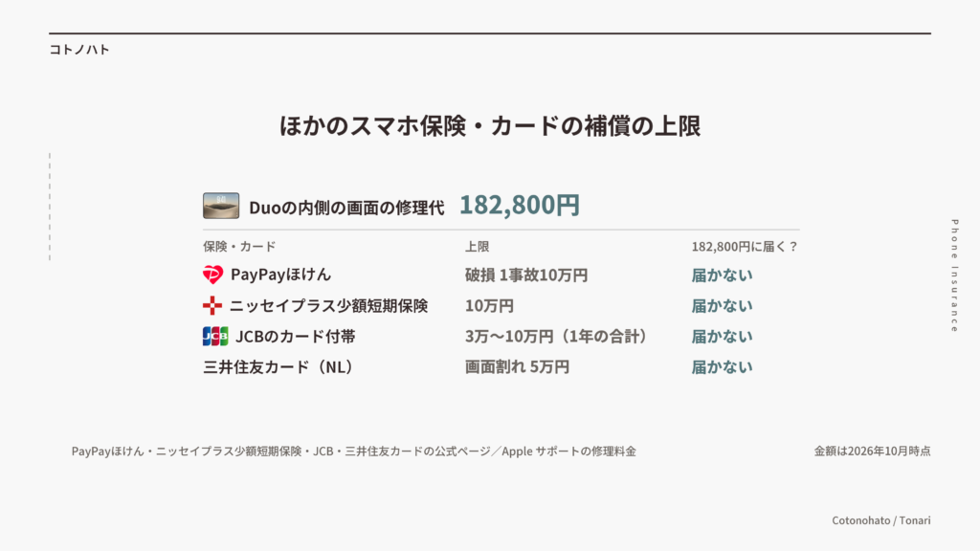The height and width of the screenshot is (551, 980).
Task: Click the Duo phone thumbnail image
Action: tap(221, 206)
